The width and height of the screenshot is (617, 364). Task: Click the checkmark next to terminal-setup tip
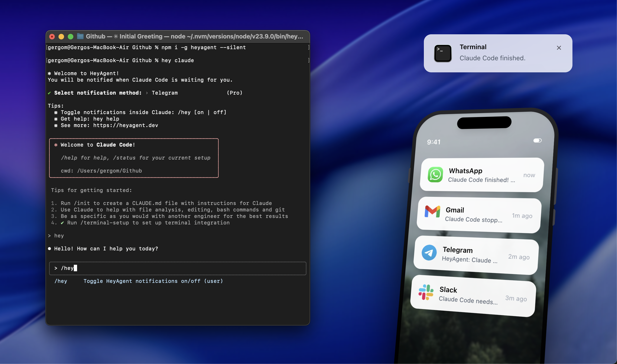62,223
